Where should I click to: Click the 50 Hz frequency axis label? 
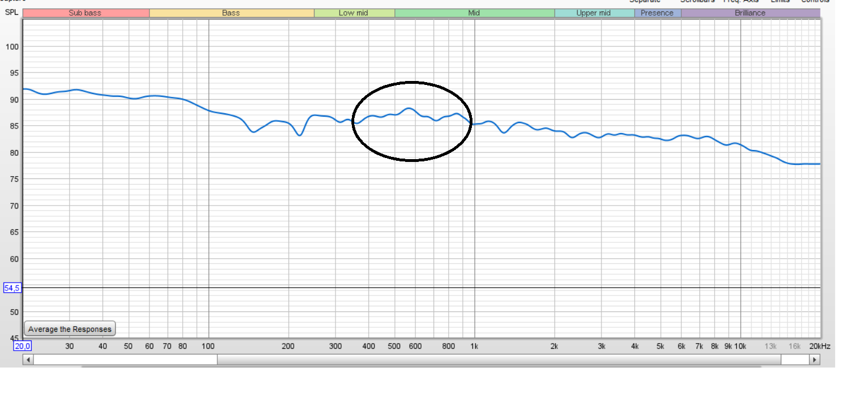tap(128, 346)
